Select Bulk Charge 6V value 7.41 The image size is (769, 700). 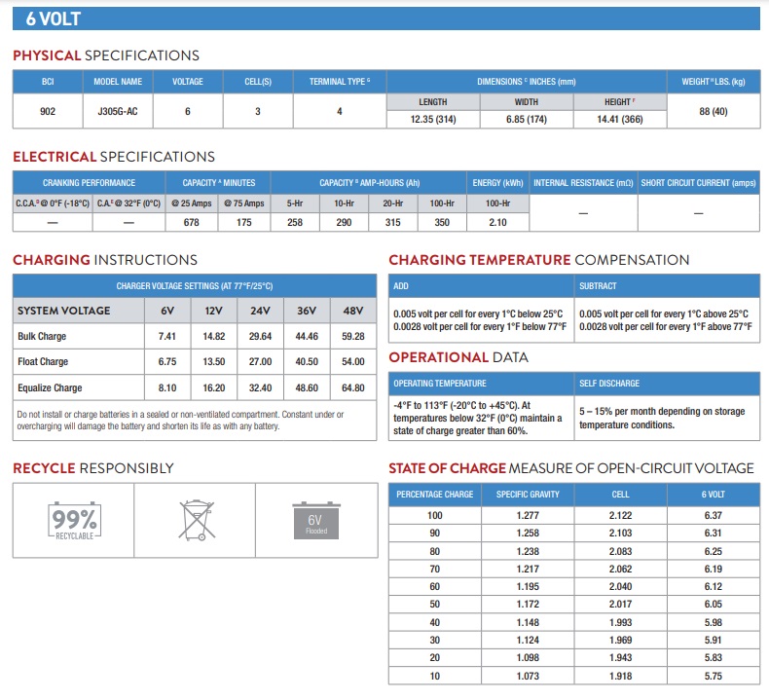(167, 336)
